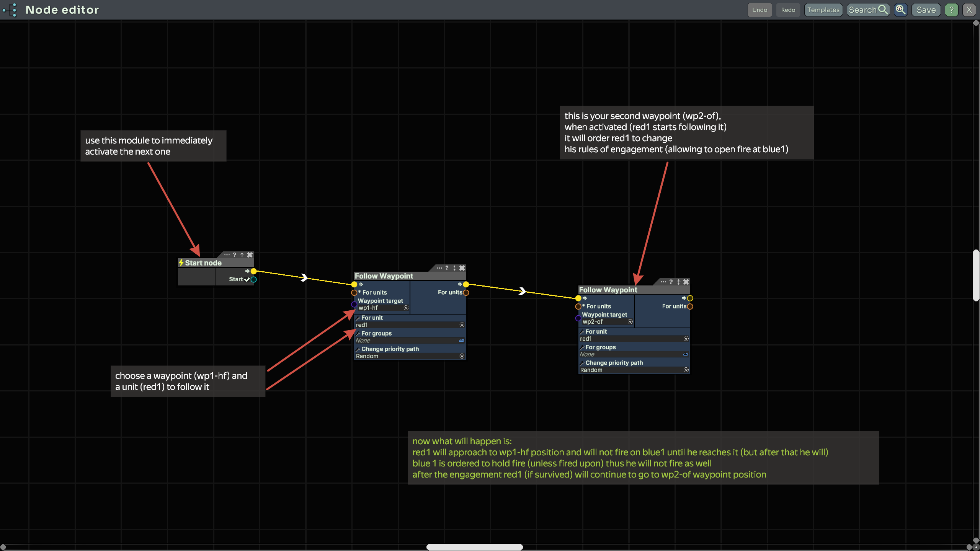This screenshot has height=551, width=980.
Task: Open the red1 dropdown in second node
Action: (686, 339)
